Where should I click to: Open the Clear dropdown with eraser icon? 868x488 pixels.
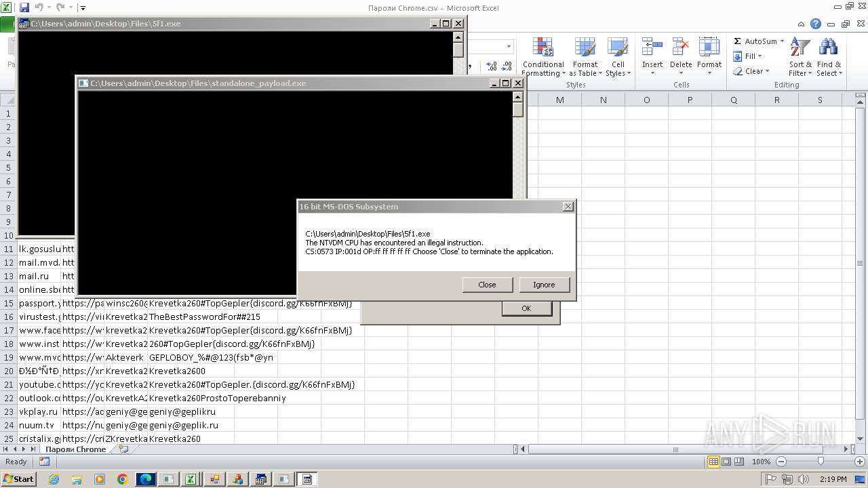tap(751, 71)
